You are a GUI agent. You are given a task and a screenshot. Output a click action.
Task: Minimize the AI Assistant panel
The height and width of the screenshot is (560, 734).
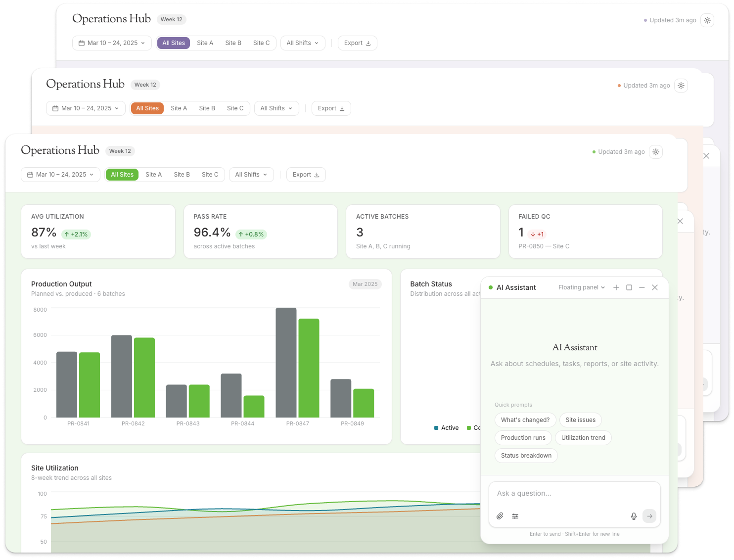point(642,287)
